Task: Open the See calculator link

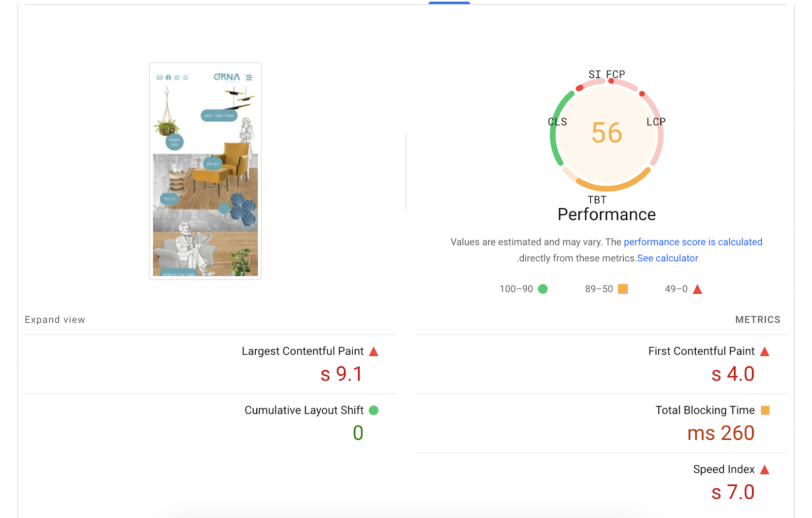Action: coord(667,258)
